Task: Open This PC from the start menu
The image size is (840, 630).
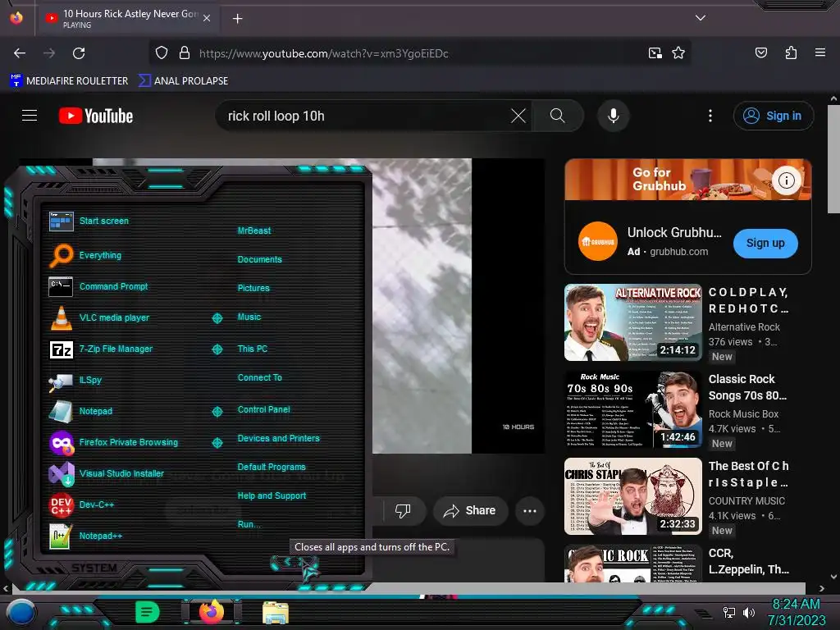Action: [x=253, y=348]
